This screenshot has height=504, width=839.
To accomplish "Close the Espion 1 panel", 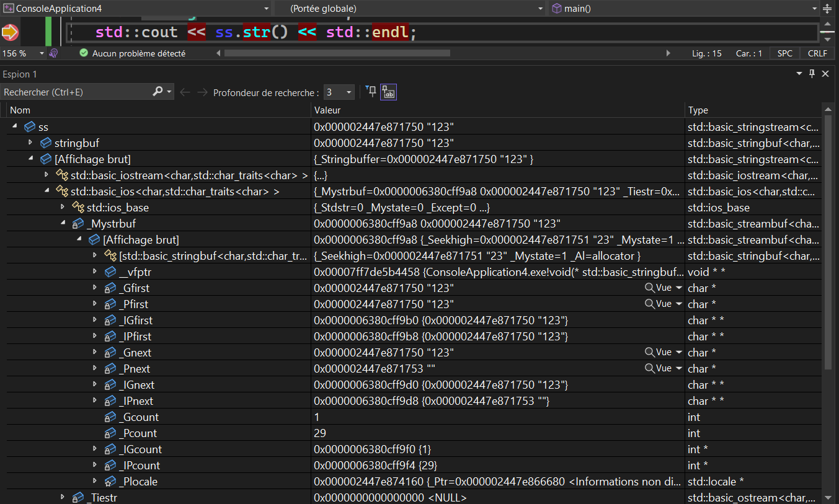I will [x=825, y=74].
